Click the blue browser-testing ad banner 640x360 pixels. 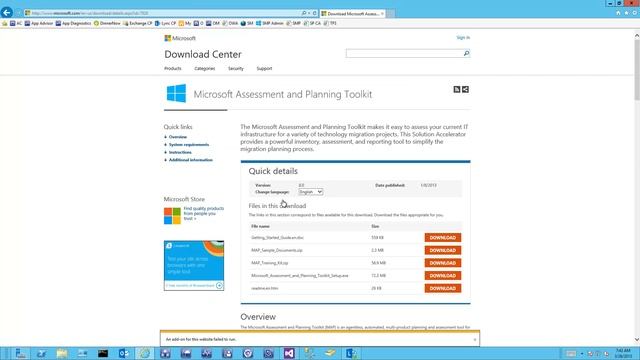[x=194, y=265]
